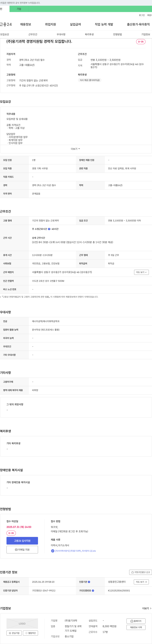Image resolution: width=152 pixels, height=644 pixels.
Task: Report via 거짓구인광고 신고 button
Action: 140,572
